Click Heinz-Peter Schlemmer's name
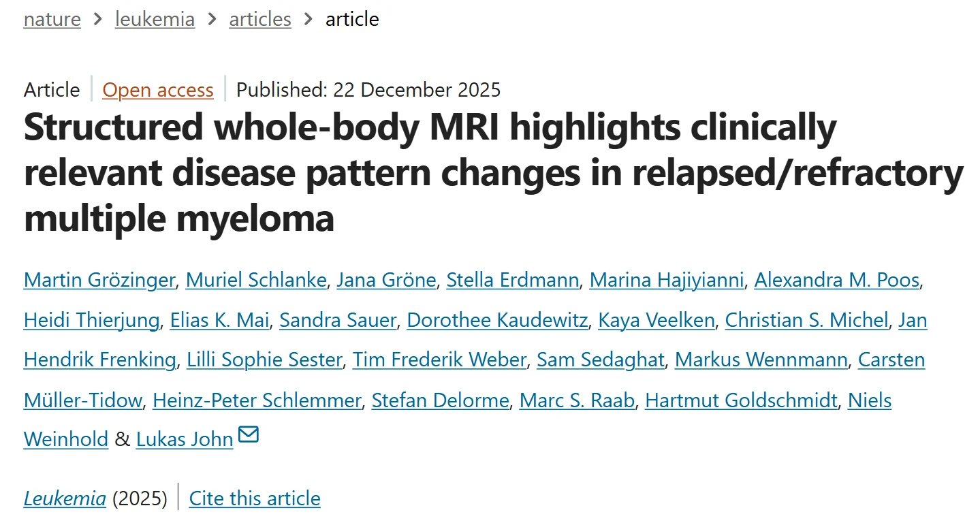980x525 pixels. 257,400
